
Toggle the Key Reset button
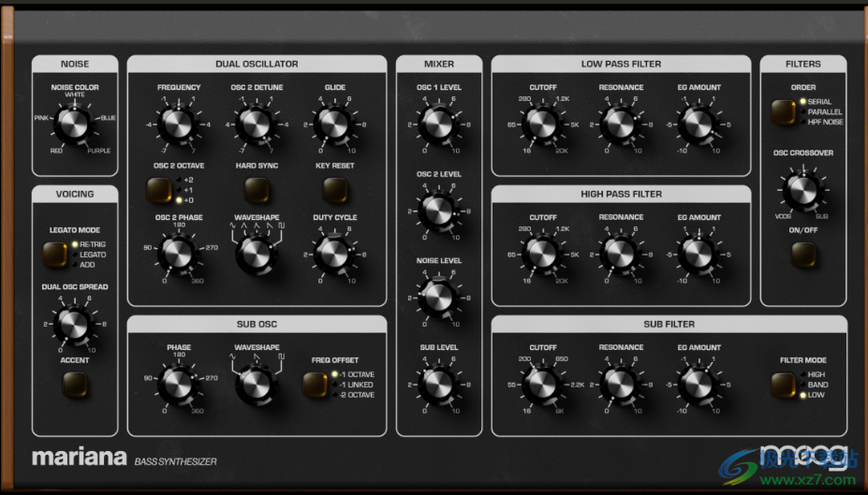pyautogui.click(x=335, y=190)
